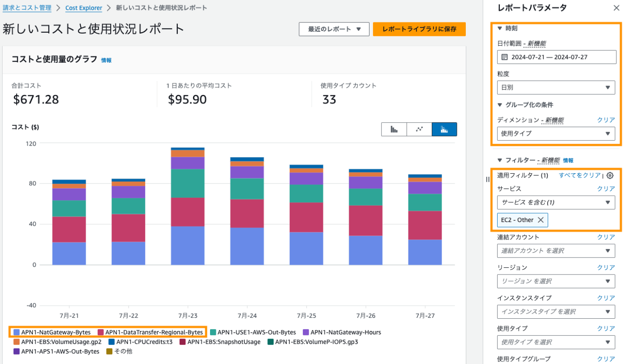627x364 pixels.
Task: Click the APN1-USE1-AWS-Out-Bytes legend swatch
Action: 213,332
